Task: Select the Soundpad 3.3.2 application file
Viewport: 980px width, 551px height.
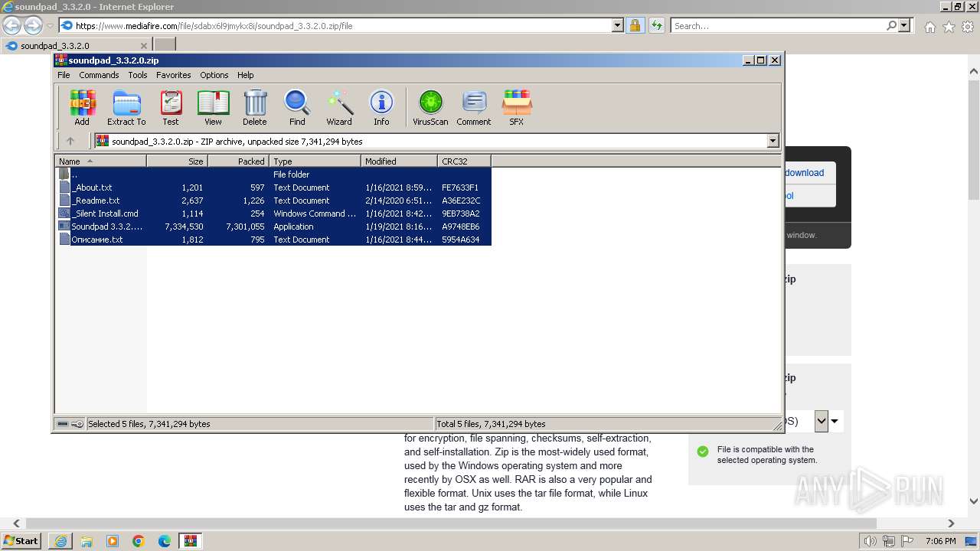Action: [273, 227]
